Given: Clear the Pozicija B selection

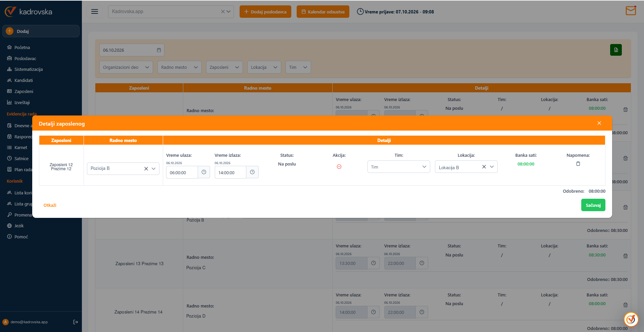Looking at the screenshot, I should [146, 169].
